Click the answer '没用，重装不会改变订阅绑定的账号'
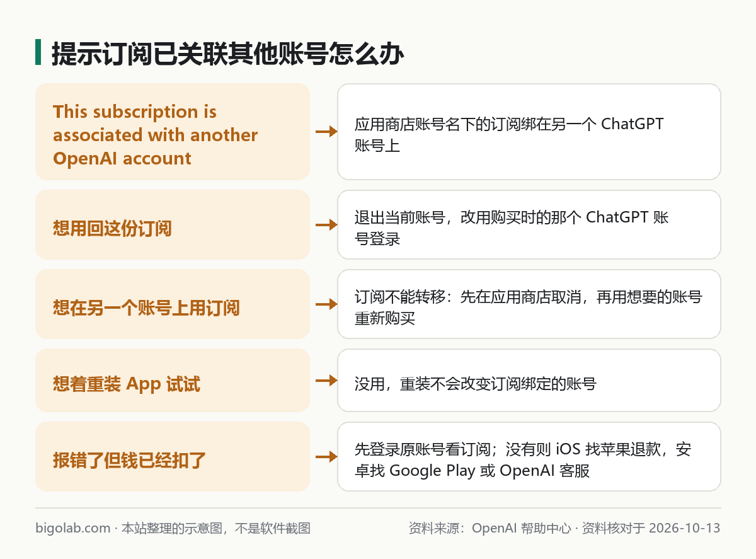Image resolution: width=756 pixels, height=559 pixels. (475, 383)
